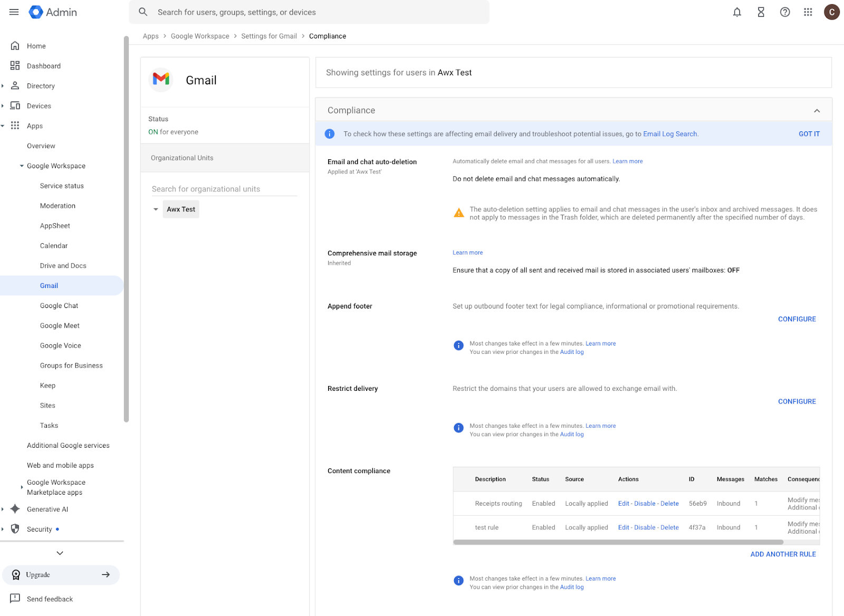Open the account avatar C
The height and width of the screenshot is (616, 844).
(x=831, y=12)
